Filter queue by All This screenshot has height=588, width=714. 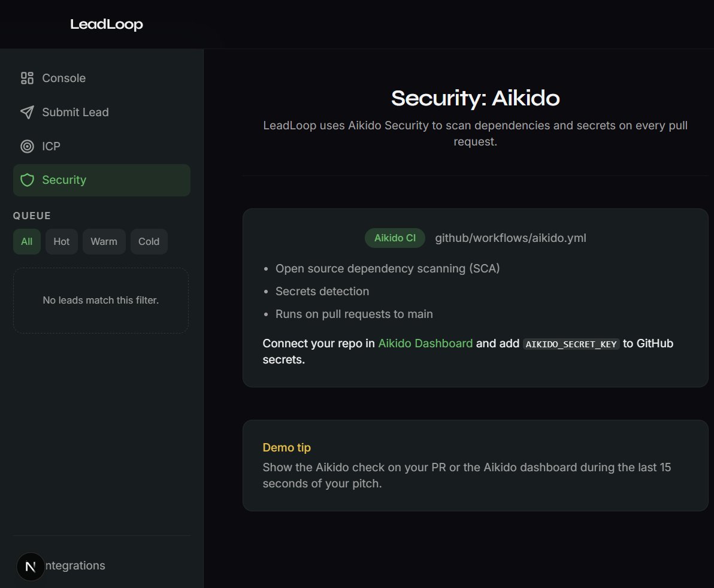pyautogui.click(x=27, y=242)
